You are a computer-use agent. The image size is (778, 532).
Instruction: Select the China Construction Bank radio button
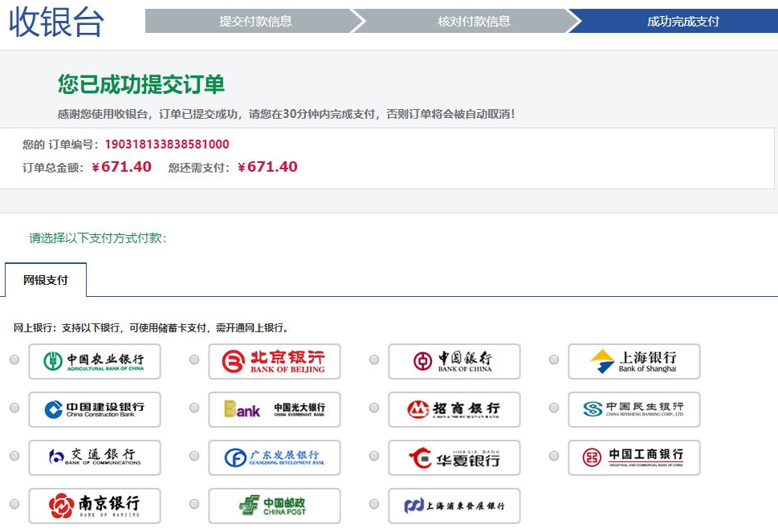click(x=14, y=408)
